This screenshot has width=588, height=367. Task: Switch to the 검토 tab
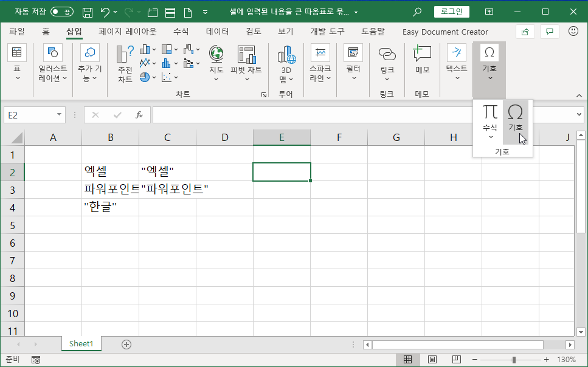(x=253, y=32)
